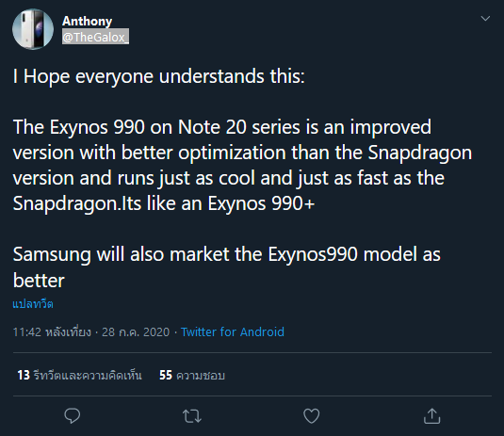Click the 28 ก.ค. 2020 date
This screenshot has height=436, width=504.
coord(136,331)
